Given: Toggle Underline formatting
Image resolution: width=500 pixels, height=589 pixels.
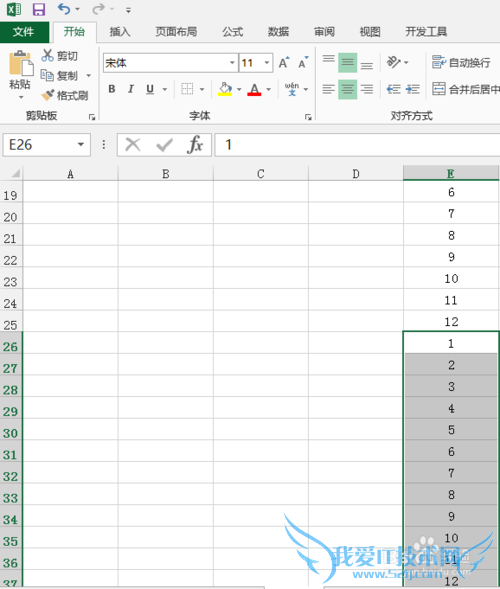Looking at the screenshot, I should tap(150, 89).
